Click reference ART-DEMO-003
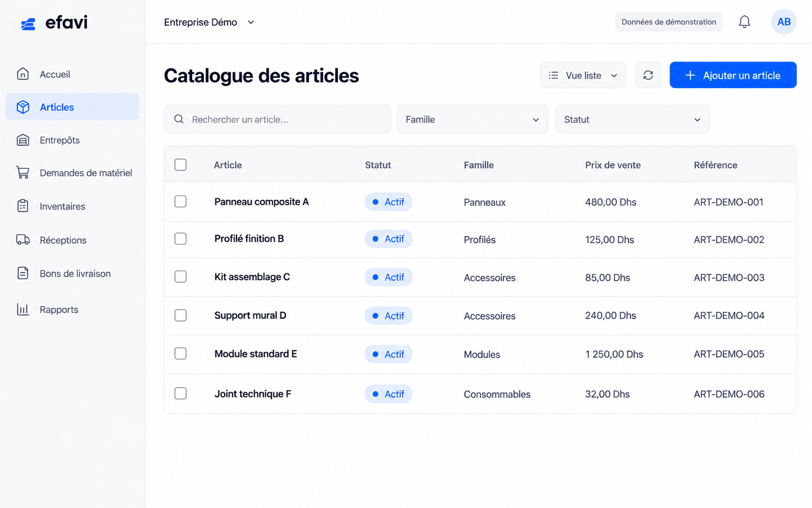812x508 pixels. [x=729, y=278]
